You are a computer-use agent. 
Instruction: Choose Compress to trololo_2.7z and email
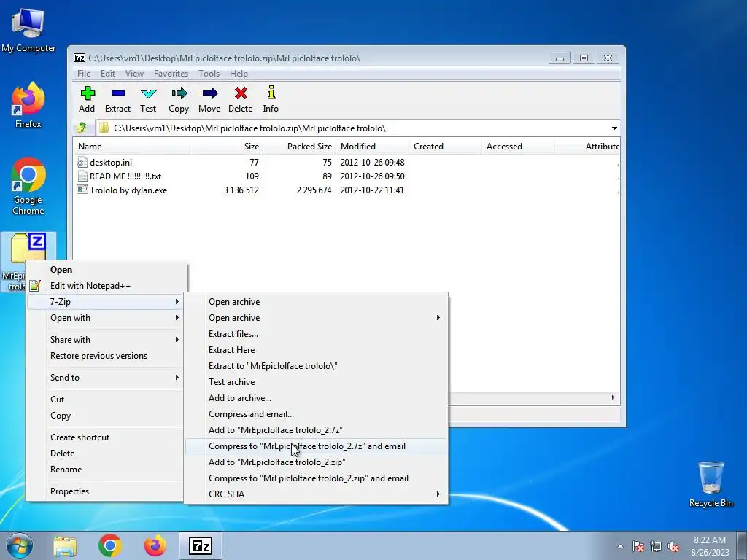pyautogui.click(x=316, y=446)
